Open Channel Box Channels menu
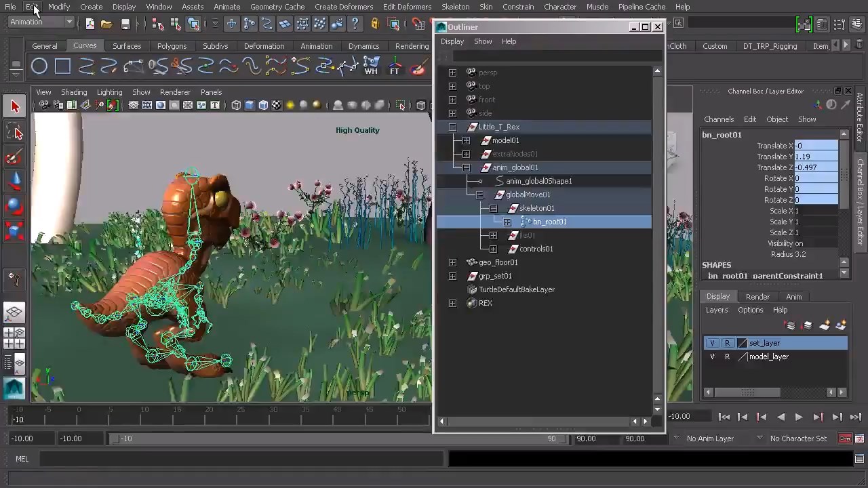 719,119
